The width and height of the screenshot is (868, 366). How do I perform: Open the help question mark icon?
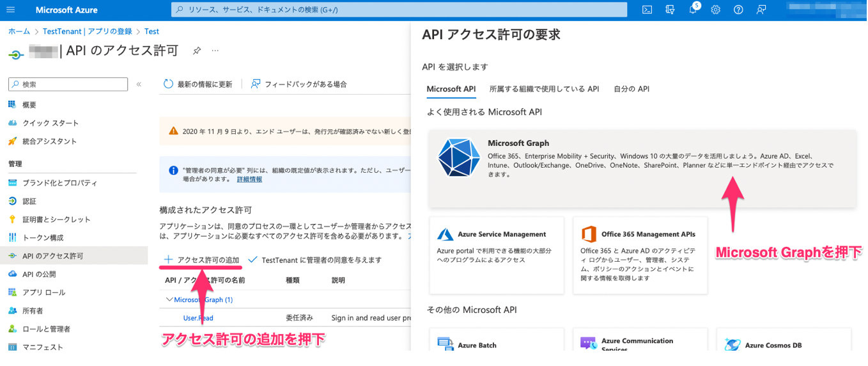coord(738,10)
